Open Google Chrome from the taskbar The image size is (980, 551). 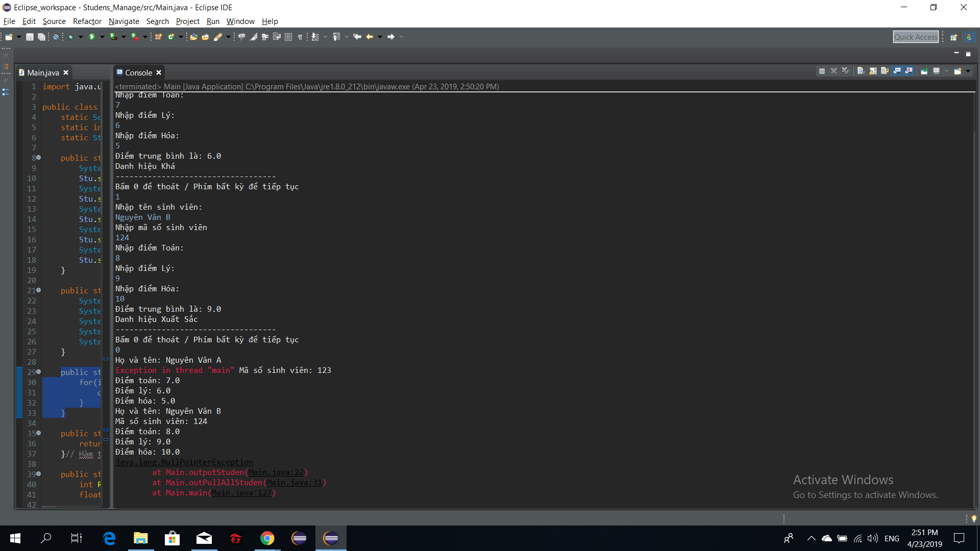coord(267,538)
